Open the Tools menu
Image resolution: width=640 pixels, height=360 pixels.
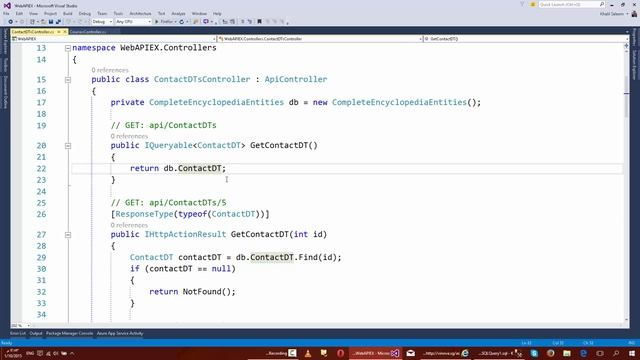pyautogui.click(x=118, y=13)
